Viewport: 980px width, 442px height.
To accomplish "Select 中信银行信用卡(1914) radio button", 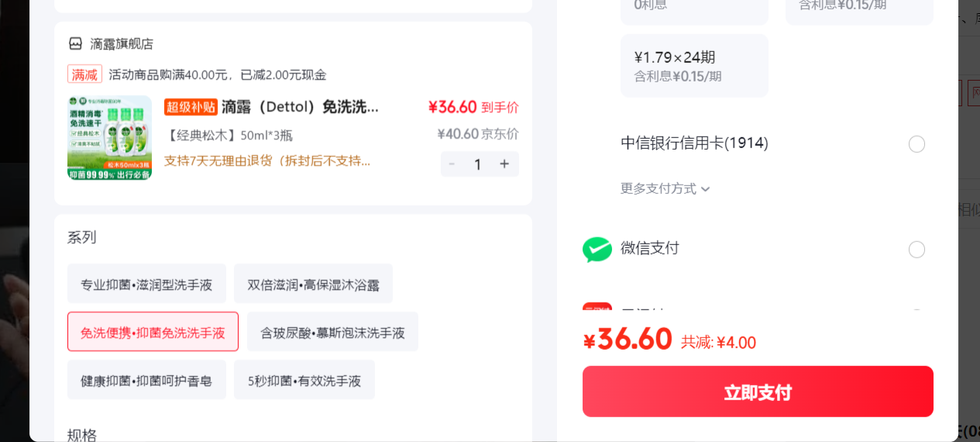I will [x=916, y=144].
